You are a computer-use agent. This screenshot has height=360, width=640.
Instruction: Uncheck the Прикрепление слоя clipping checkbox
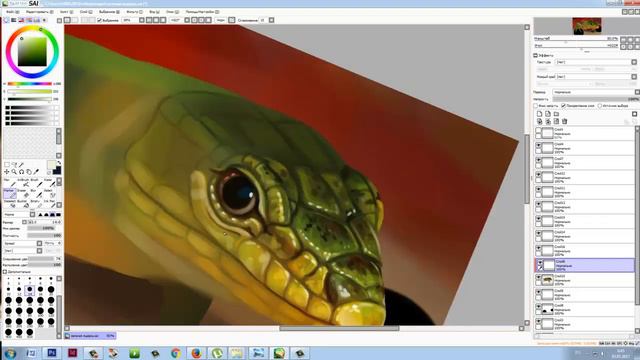click(x=564, y=106)
